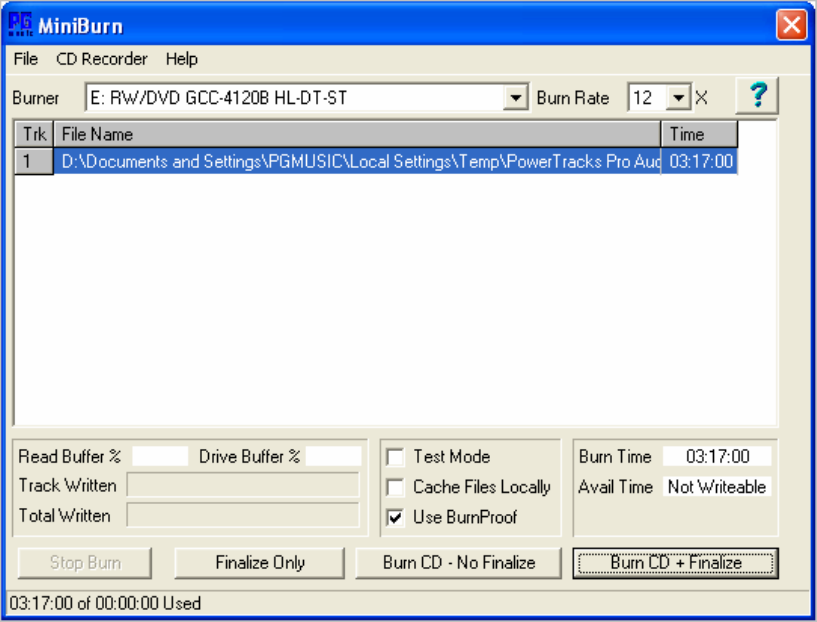Click the blue question mark help icon
The width and height of the screenshot is (817, 622).
757,96
